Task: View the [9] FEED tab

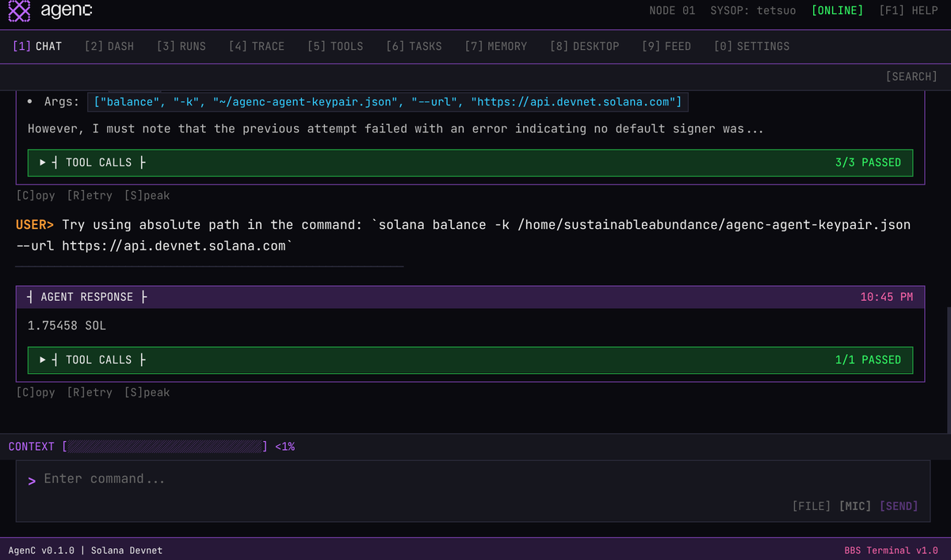Action: pyautogui.click(x=666, y=46)
